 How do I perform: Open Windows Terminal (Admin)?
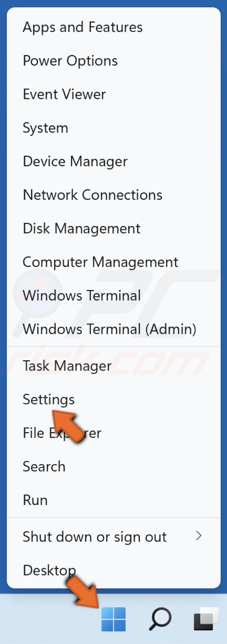pos(110,329)
